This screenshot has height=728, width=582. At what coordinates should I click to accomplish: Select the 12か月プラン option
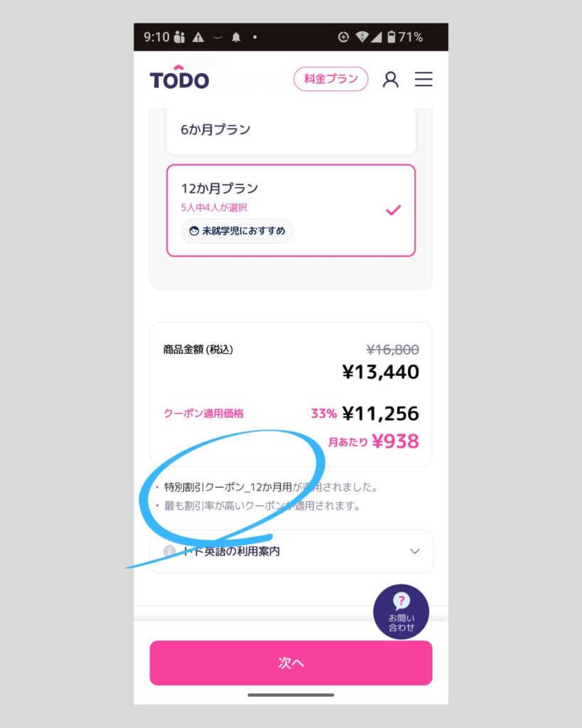point(291,210)
